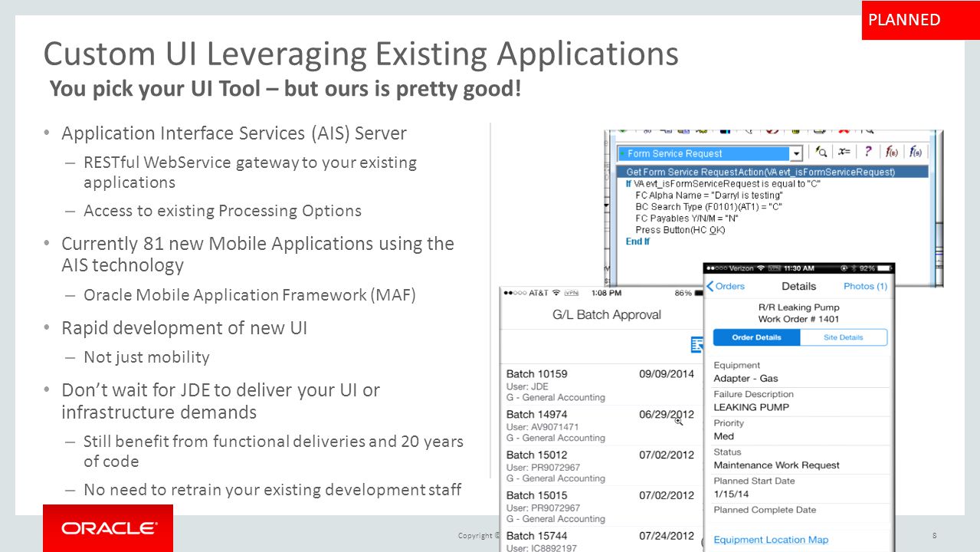Click the 09/09/2014 batch date

pyautogui.click(x=667, y=374)
